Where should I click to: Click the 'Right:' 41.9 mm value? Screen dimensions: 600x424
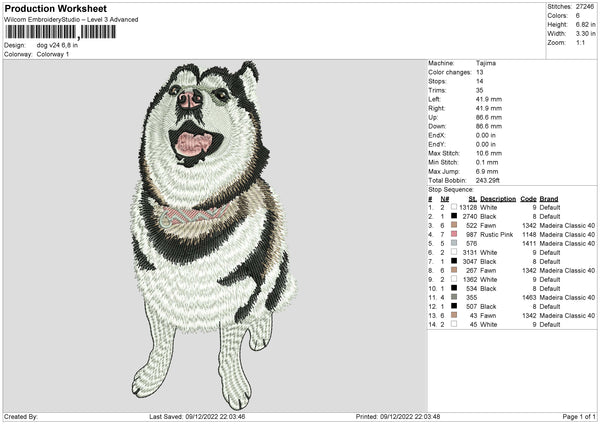click(489, 108)
